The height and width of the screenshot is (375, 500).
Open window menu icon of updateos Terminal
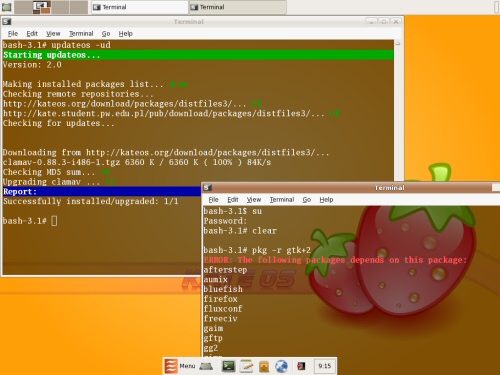pyautogui.click(x=7, y=22)
